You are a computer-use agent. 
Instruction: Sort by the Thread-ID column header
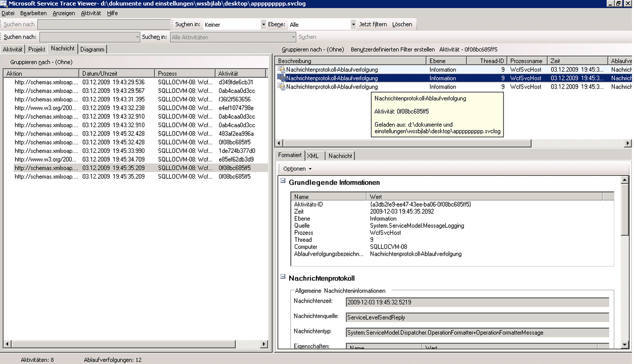click(487, 61)
